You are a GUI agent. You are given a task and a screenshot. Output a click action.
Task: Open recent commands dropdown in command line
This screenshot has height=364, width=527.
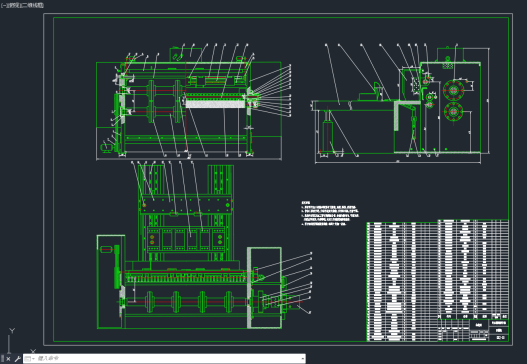(x=29, y=359)
